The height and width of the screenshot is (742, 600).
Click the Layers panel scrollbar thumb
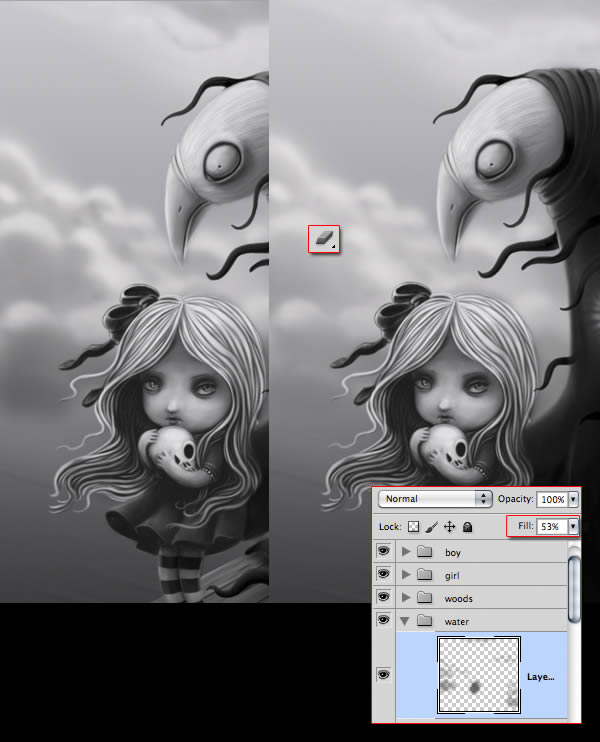tap(574, 589)
